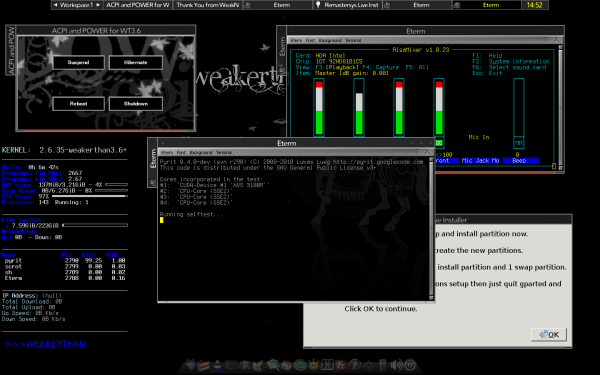Select Mic Jack Mo channel in AlsaMixer
The width and height of the screenshot is (600, 375).
(480, 161)
